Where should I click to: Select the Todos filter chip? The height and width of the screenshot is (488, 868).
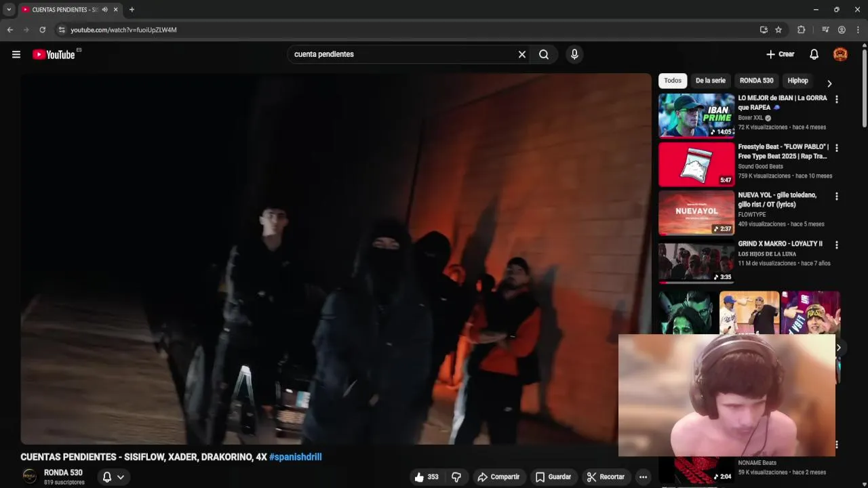[673, 81]
